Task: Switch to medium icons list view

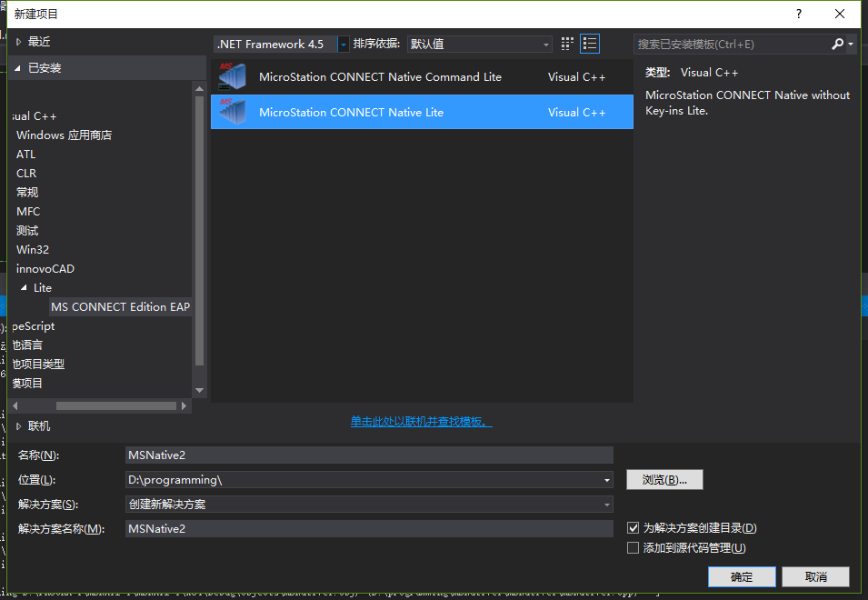Action: pos(590,44)
